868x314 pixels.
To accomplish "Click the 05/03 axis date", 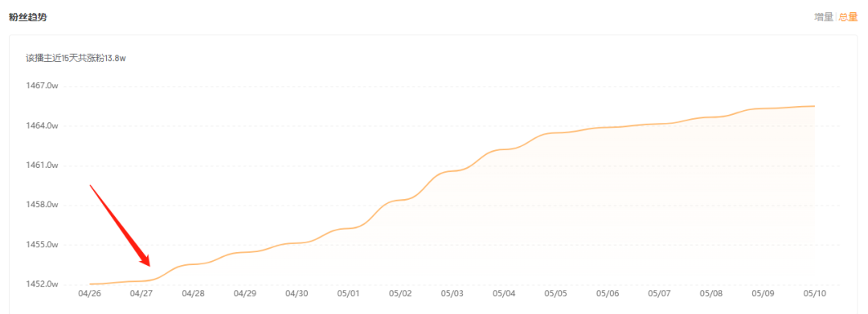I will coord(452,294).
